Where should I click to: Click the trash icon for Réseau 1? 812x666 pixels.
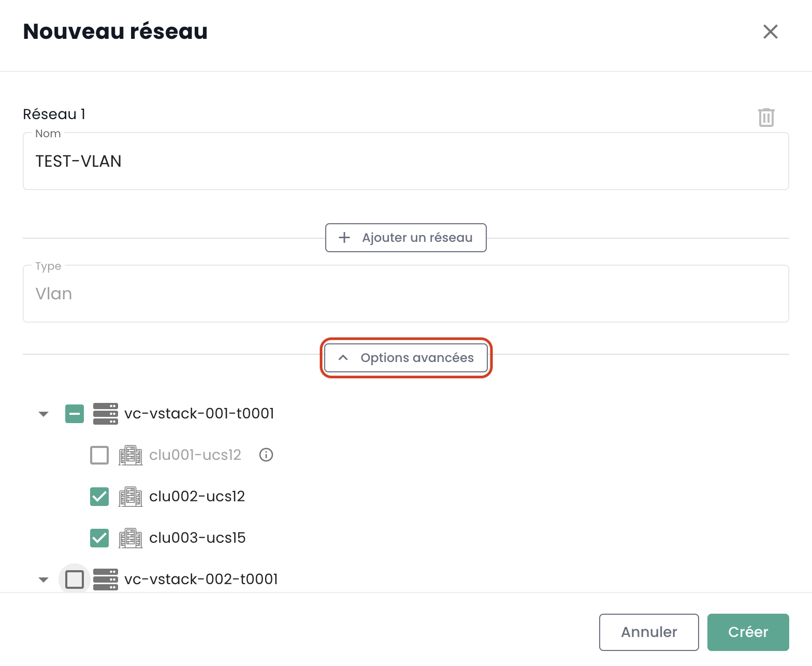(766, 117)
